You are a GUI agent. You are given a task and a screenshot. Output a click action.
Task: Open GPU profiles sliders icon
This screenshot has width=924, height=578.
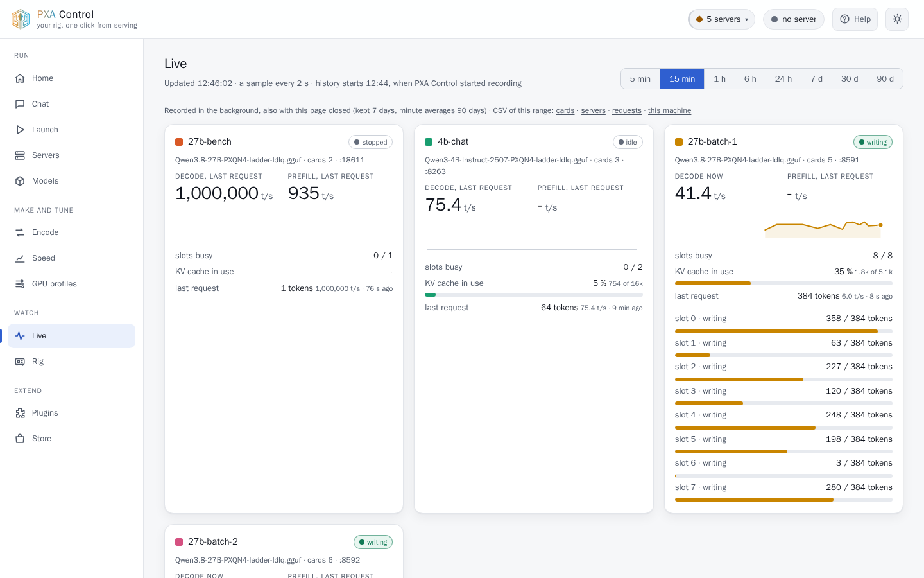point(20,284)
